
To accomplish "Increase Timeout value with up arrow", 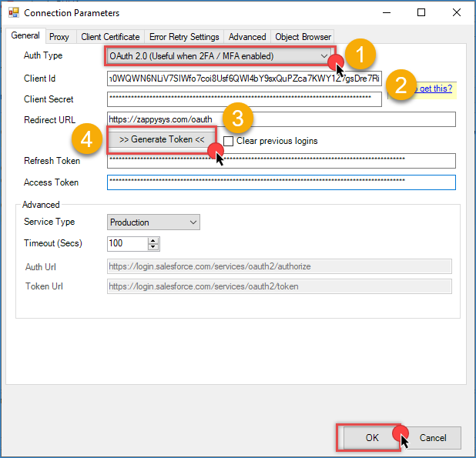I will (x=153, y=240).
